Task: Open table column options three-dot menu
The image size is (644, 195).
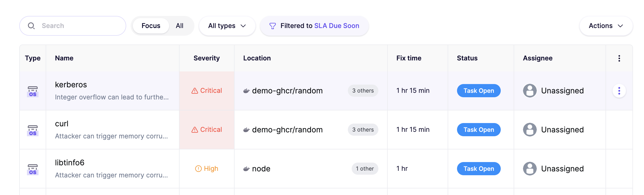Action: tap(619, 58)
